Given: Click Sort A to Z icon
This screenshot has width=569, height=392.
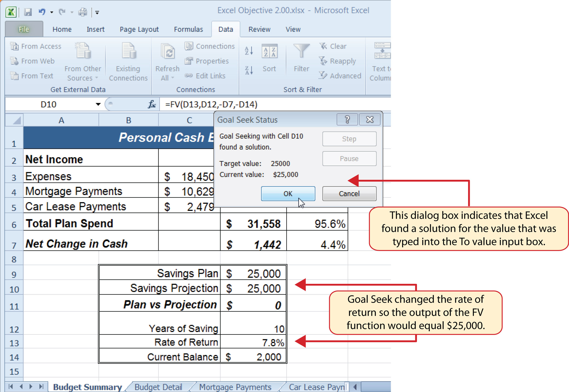Looking at the screenshot, I should click(x=249, y=51).
